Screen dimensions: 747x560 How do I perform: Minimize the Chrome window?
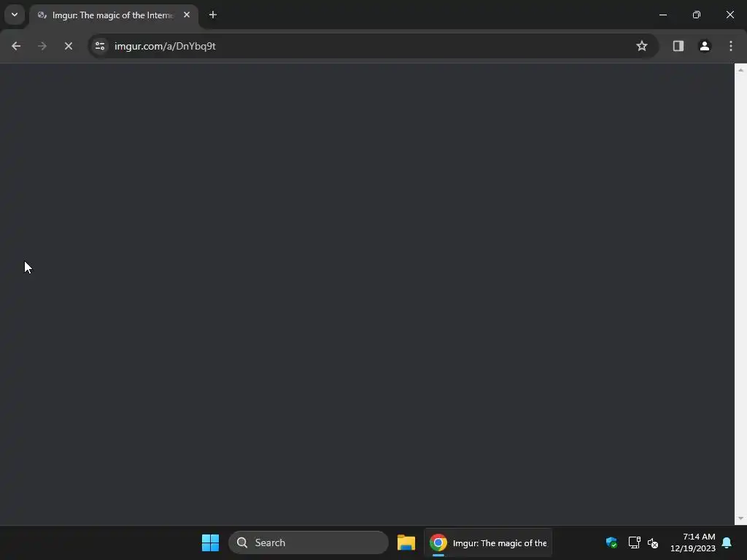pos(662,15)
